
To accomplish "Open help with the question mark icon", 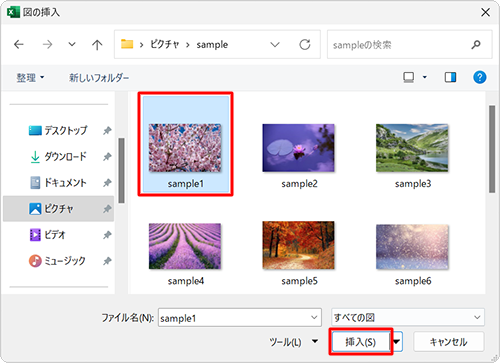I will [x=480, y=77].
